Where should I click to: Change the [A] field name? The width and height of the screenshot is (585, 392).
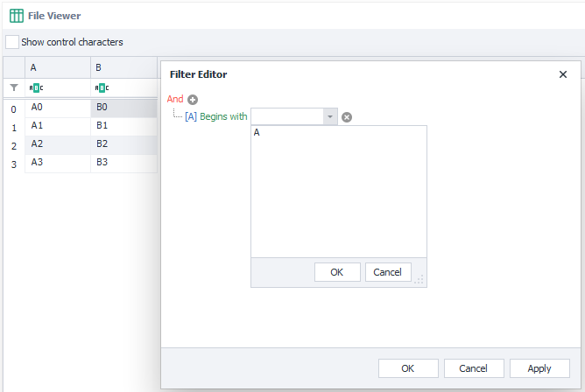(x=191, y=116)
